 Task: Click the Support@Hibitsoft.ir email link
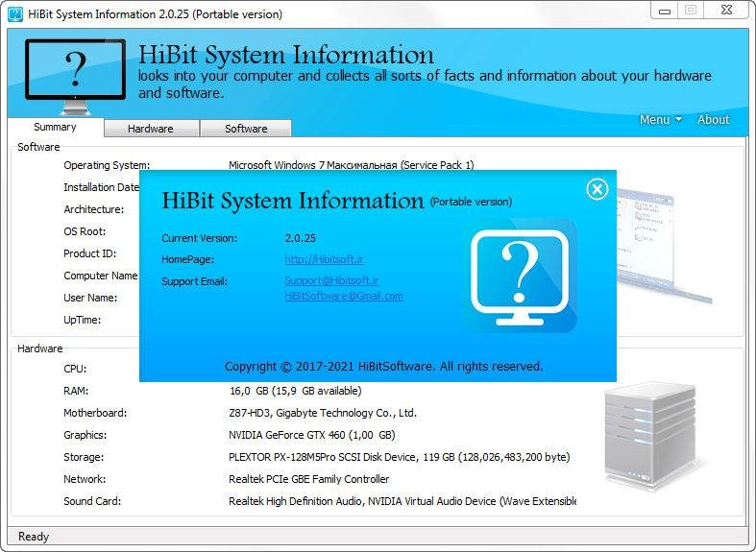[331, 280]
